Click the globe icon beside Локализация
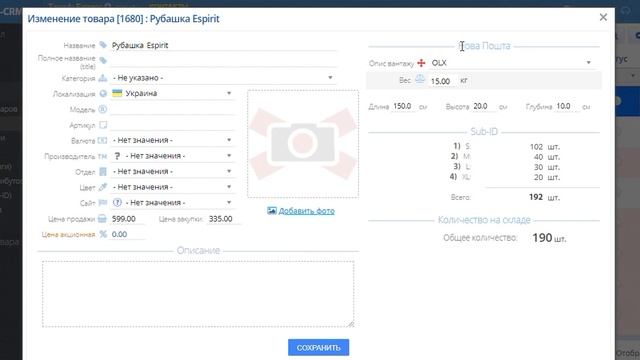The image size is (640, 360). (103, 93)
